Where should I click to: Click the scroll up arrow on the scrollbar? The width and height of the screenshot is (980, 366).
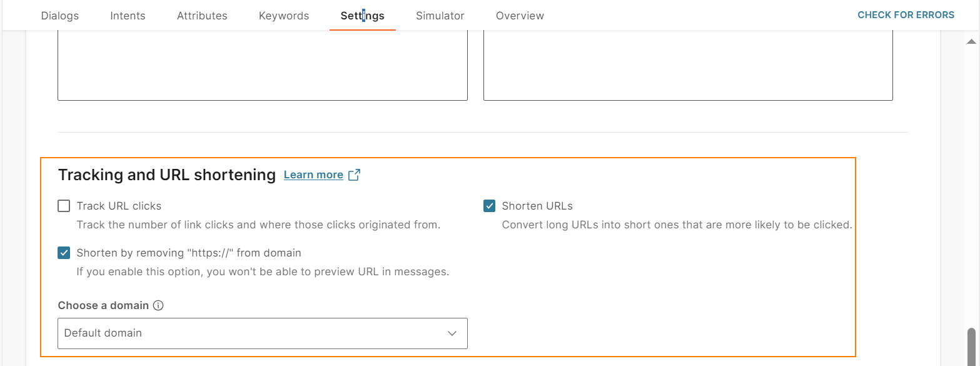pyautogui.click(x=971, y=41)
